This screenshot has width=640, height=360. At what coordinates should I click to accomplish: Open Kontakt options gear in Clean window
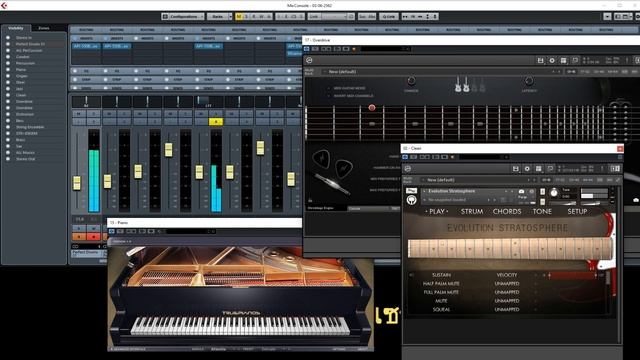click(527, 169)
